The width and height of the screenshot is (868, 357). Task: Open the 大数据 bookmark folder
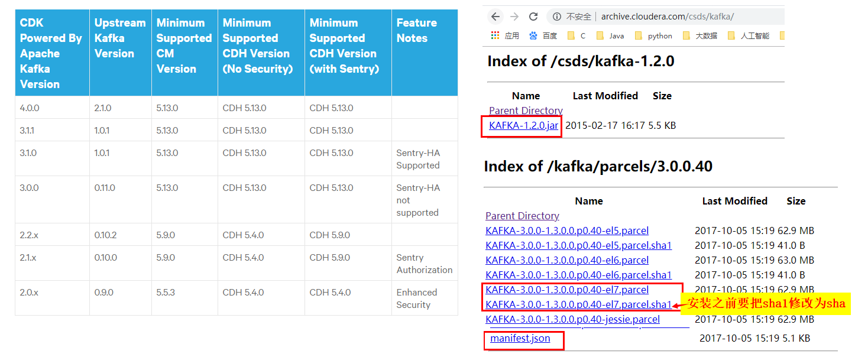[699, 35]
